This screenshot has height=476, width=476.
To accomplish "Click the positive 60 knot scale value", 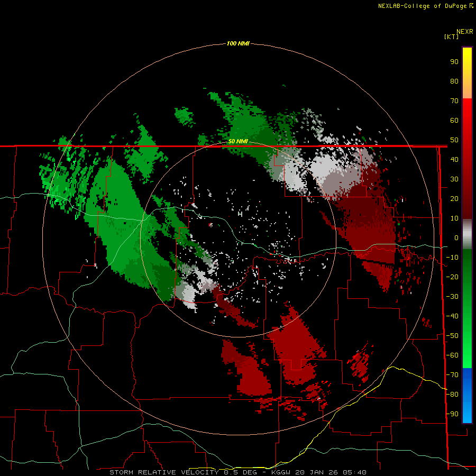I will 454,121.
